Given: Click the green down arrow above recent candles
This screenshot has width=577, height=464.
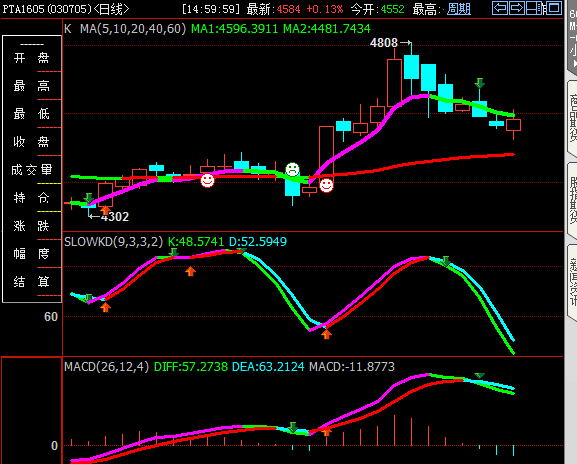Looking at the screenshot, I should point(479,83).
